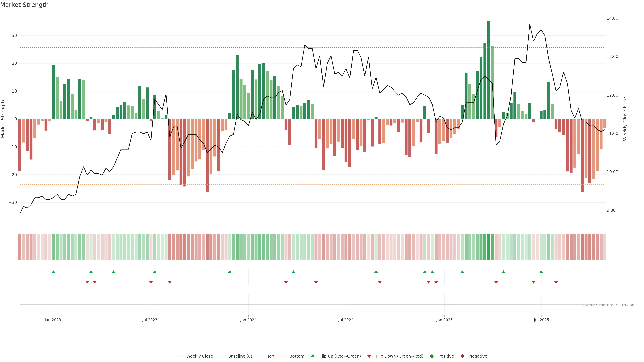The image size is (644, 362).
Task: Click the darkest green heatmap strip cell
Action: pyautogui.click(x=489, y=247)
